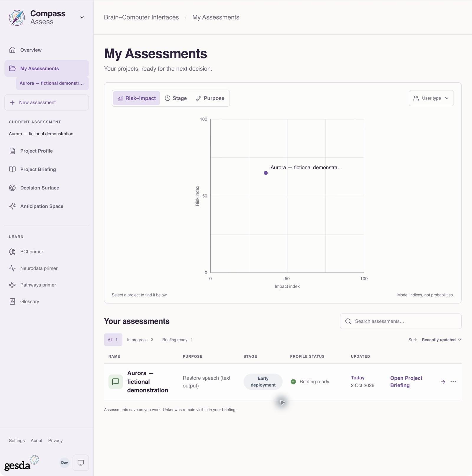Click the Privacy link
The image size is (472, 476).
pyautogui.click(x=55, y=441)
